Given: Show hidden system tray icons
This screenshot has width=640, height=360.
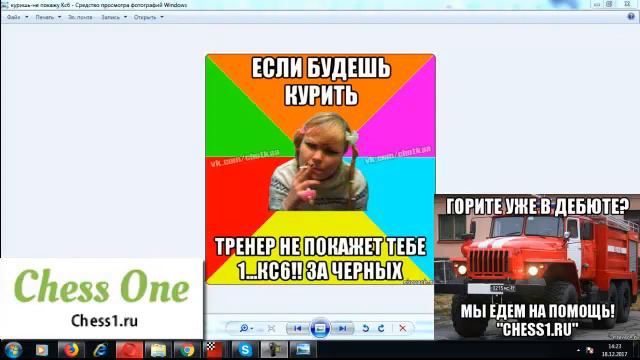Looking at the screenshot, I should point(578,350).
